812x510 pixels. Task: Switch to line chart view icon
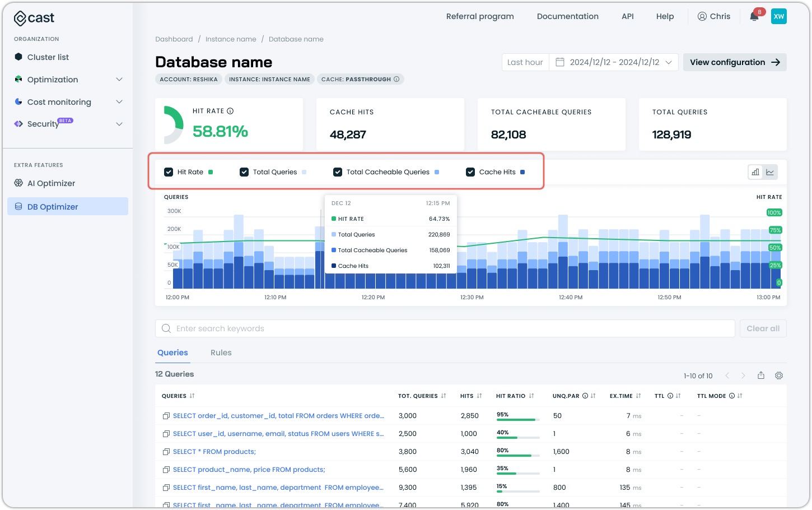(770, 172)
